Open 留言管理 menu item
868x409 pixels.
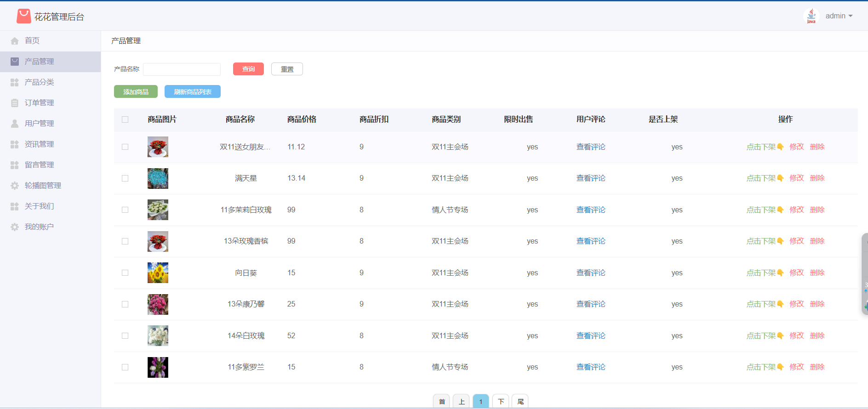click(x=50, y=165)
